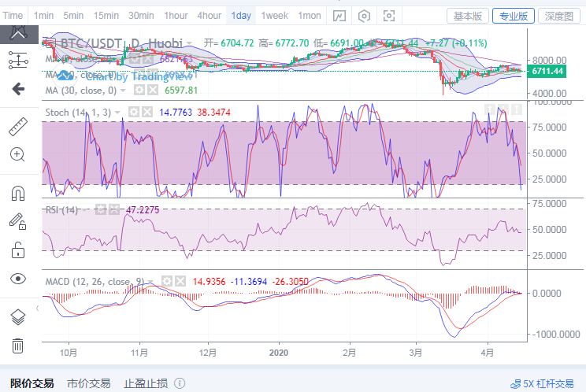The height and width of the screenshot is (392, 586).
Task: Switch to 5min interval
Action: 73,16
